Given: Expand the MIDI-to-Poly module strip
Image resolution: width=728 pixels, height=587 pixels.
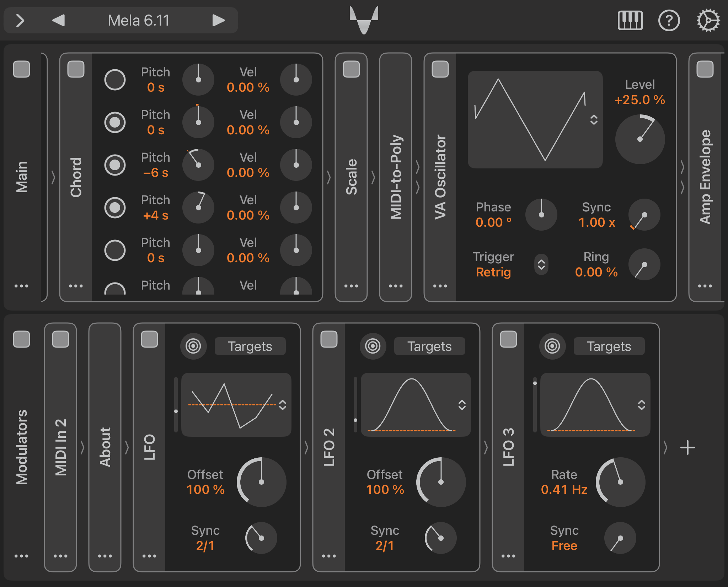Looking at the screenshot, I should tap(396, 177).
